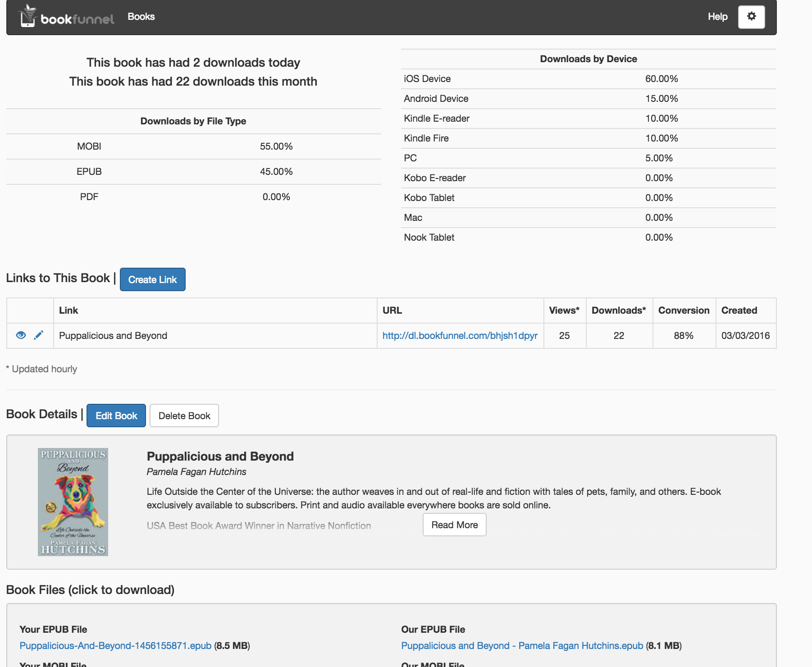Click the 88% conversion value

click(x=684, y=336)
